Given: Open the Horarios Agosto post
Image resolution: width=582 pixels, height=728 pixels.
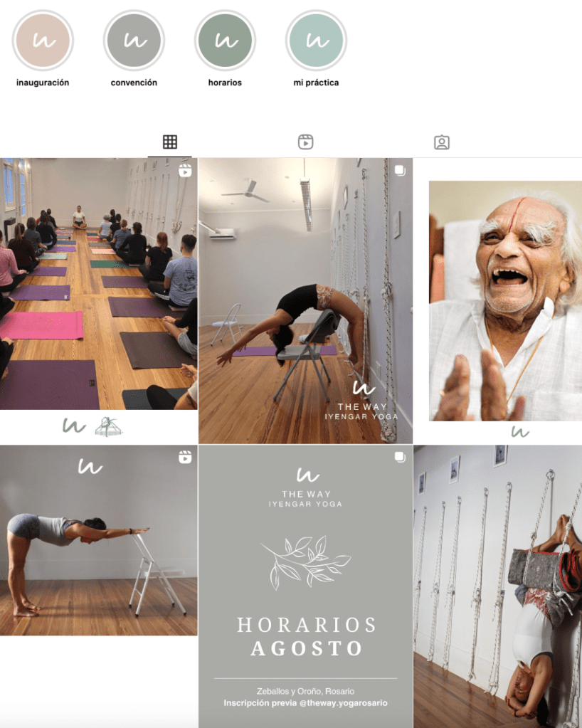Looking at the screenshot, I should coord(305,587).
